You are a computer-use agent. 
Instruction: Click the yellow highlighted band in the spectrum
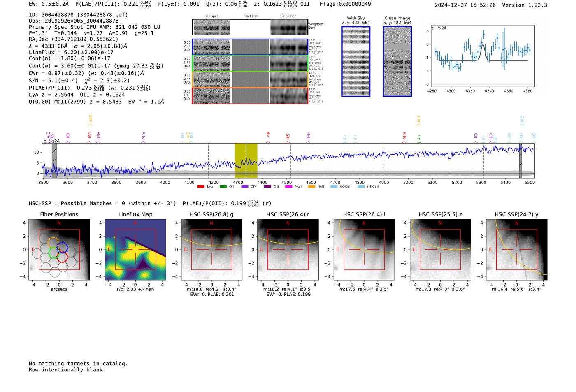[246, 161]
